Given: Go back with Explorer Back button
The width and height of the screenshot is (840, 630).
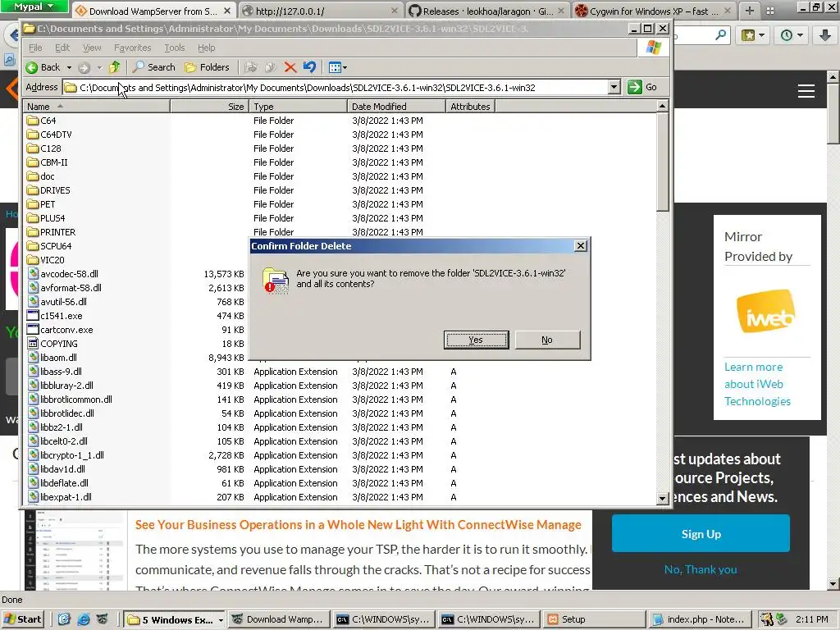Looking at the screenshot, I should tap(43, 67).
